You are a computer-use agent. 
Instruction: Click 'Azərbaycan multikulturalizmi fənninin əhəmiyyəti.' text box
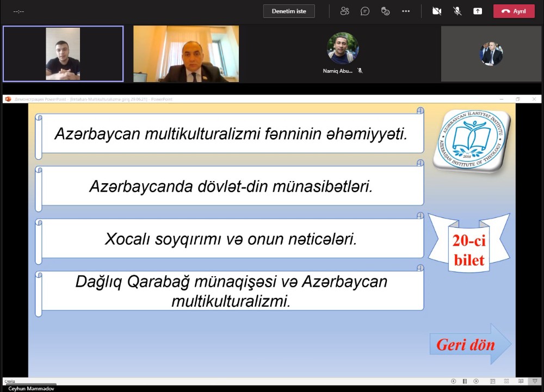pos(230,134)
